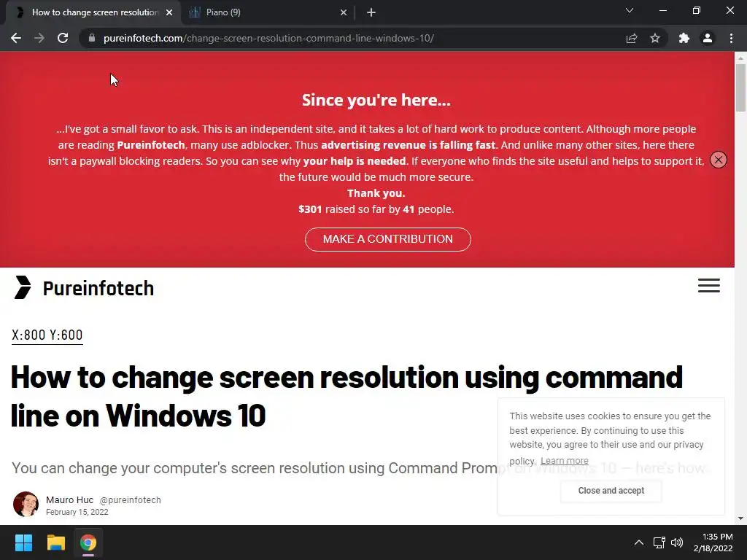Reload the current page
Viewport: 747px width, 560px height.
(63, 38)
